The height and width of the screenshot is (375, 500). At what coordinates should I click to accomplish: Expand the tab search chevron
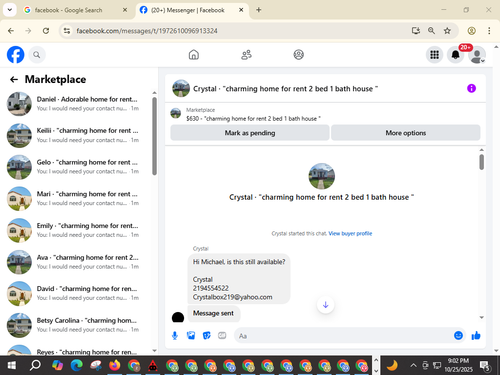click(x=10, y=10)
